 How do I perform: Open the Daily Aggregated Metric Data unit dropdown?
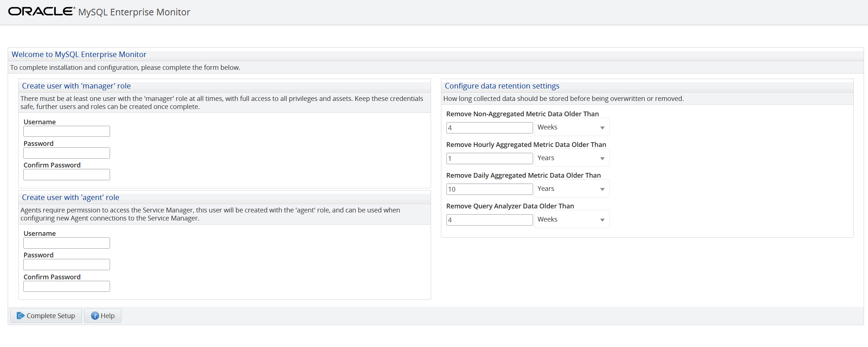coord(572,189)
